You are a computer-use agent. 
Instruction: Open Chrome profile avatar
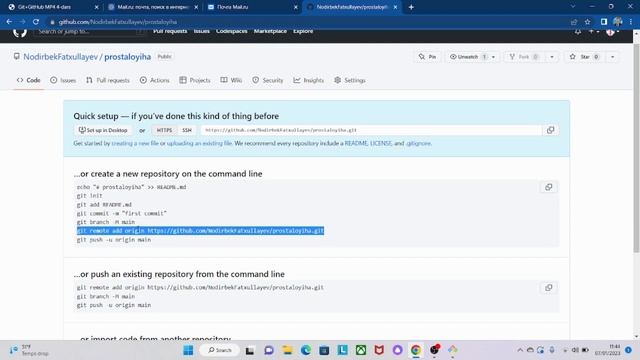618,22
